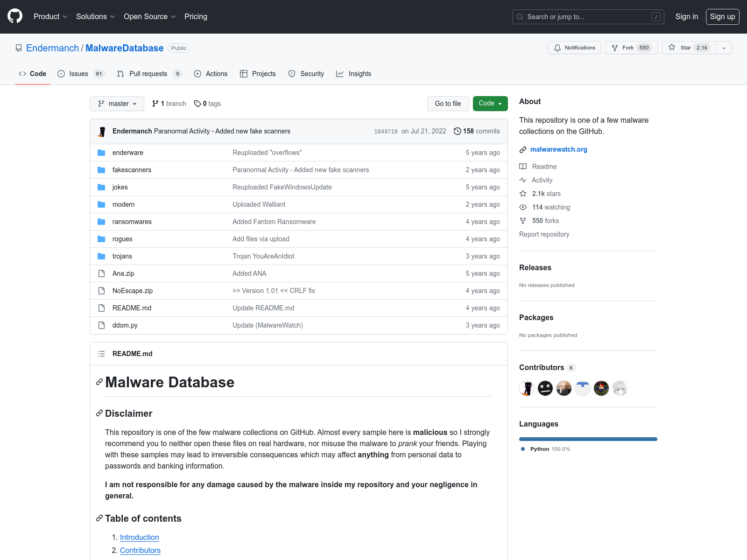747x560 pixels.
Task: Open the README.md file row
Action: click(x=299, y=308)
